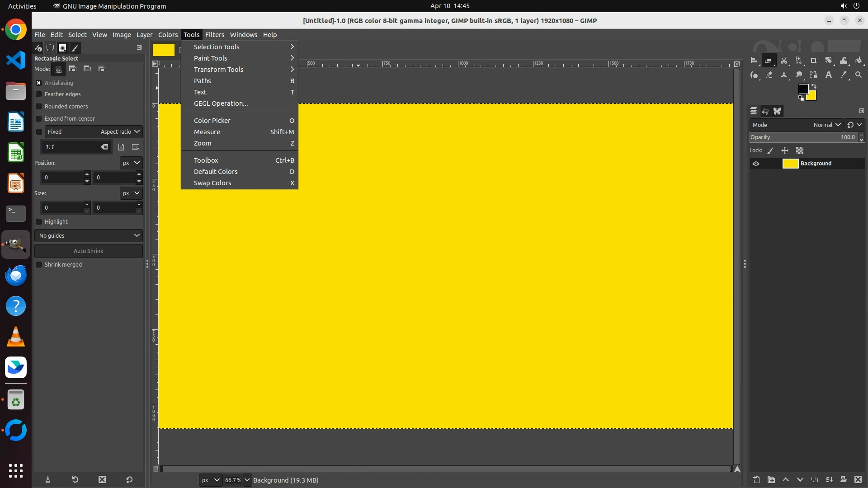Open the layer Mode Normal dropdown
Viewport: 868px width, 488px height.
[827, 125]
